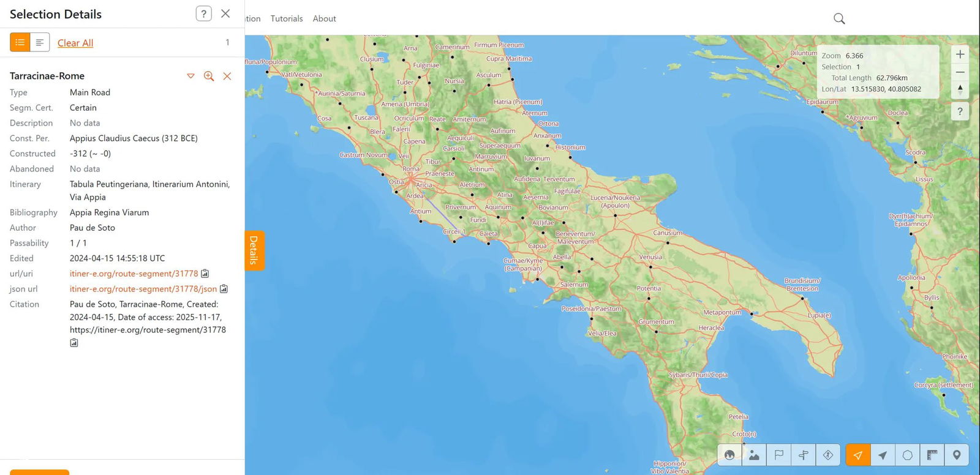Zoom to the Tarracinae-Rome segment
The image size is (980, 475).
click(x=209, y=76)
